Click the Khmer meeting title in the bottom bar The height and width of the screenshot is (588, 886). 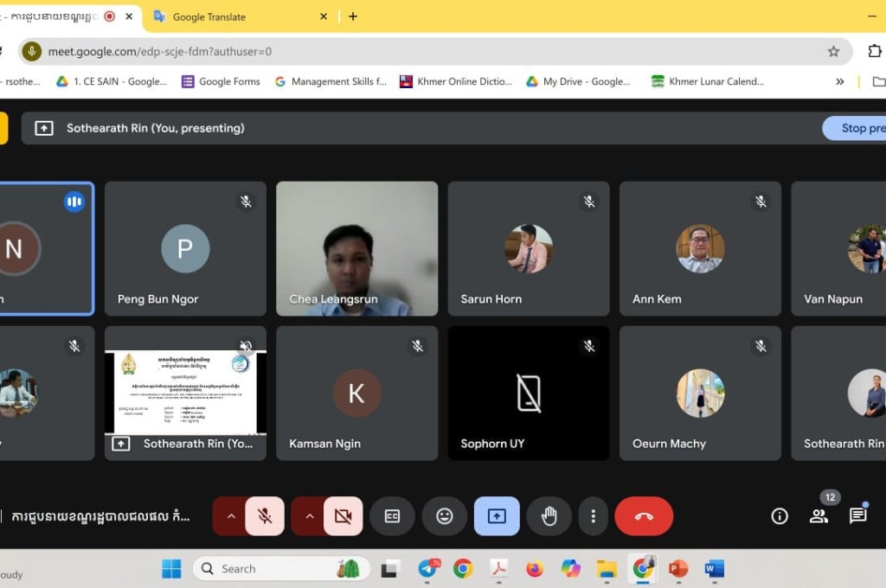click(100, 516)
